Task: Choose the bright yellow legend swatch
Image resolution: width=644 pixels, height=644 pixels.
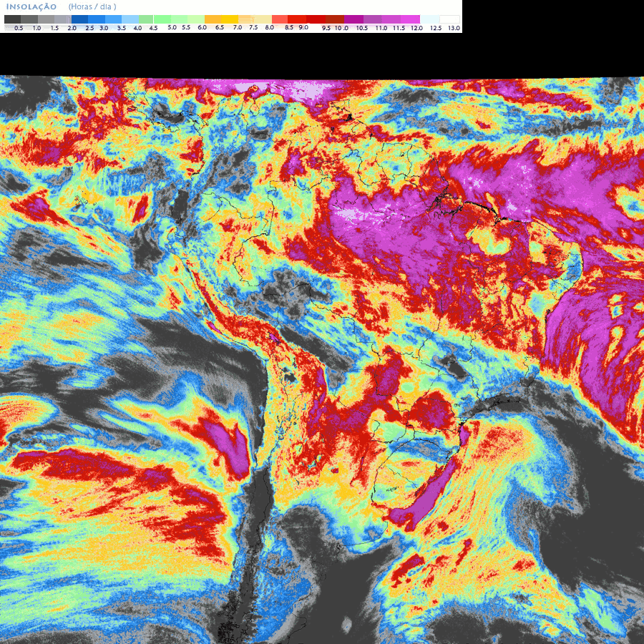Action: coord(230,19)
